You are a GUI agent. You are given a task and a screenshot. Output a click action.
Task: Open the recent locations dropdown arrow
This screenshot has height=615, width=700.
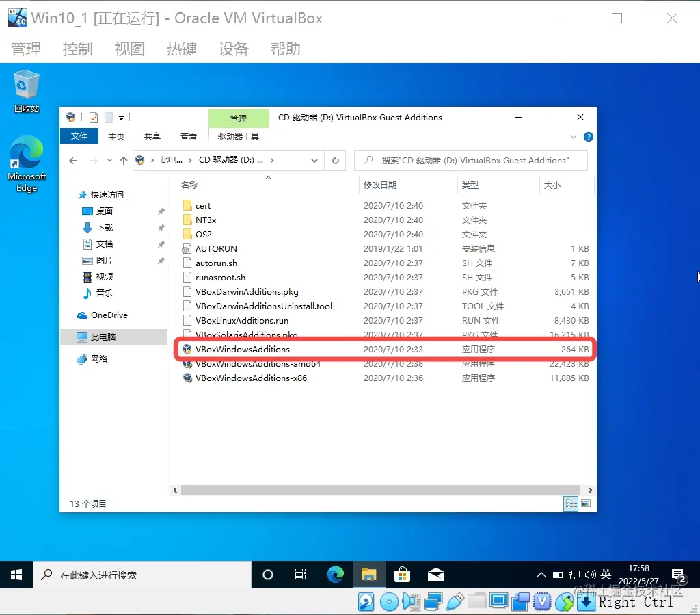point(109,161)
